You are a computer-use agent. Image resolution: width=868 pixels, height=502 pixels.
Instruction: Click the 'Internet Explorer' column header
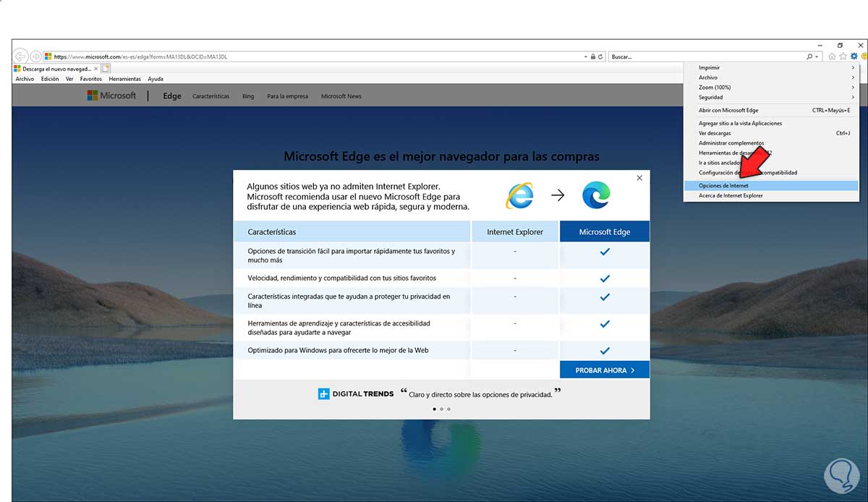coord(515,231)
